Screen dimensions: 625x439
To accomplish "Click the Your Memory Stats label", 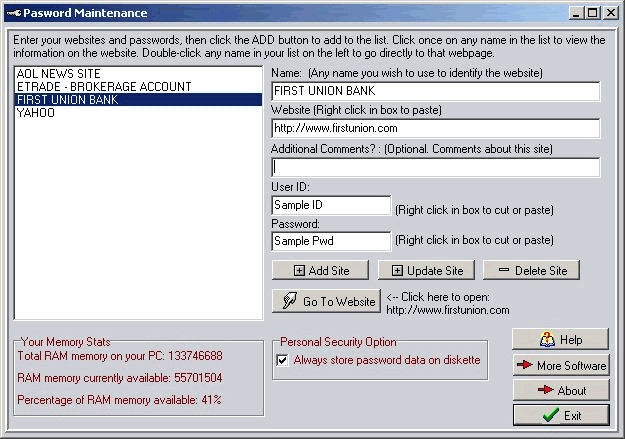I will [65, 342].
